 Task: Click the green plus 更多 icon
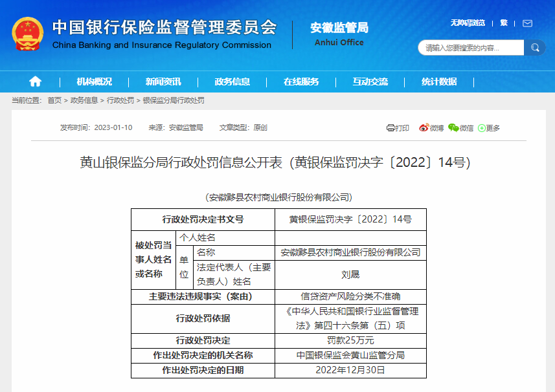481,128
